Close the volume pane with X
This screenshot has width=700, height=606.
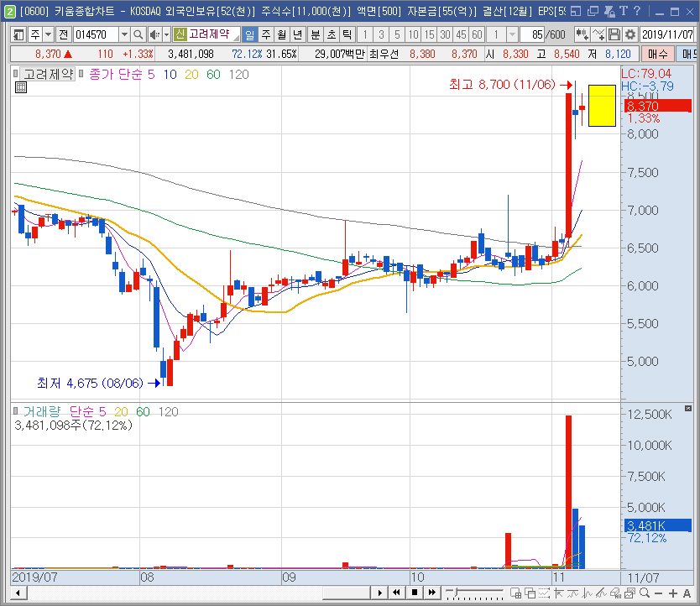[688, 409]
